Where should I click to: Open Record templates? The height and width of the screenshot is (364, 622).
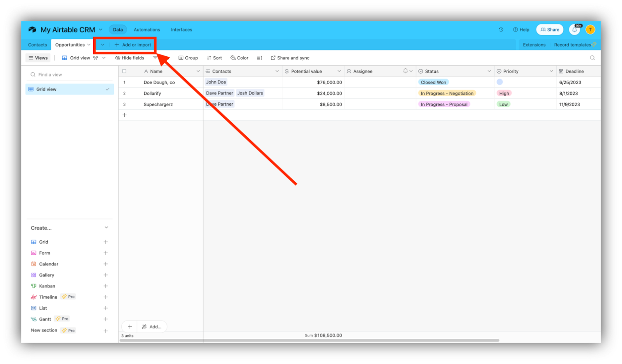click(575, 45)
